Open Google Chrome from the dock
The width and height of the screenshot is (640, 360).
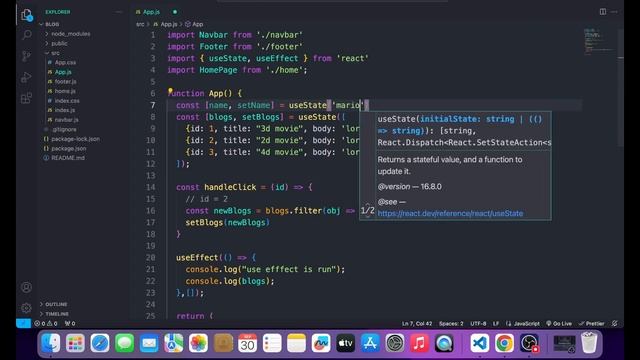[504, 343]
